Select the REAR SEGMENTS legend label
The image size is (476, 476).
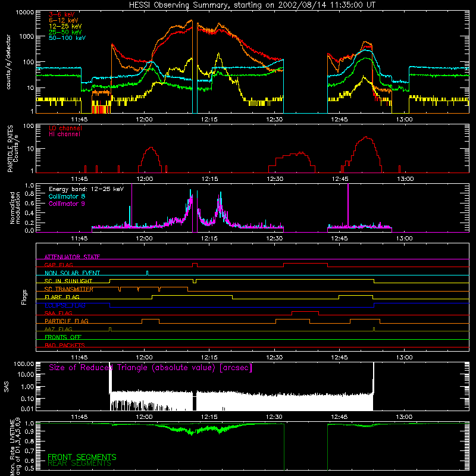click(80, 464)
